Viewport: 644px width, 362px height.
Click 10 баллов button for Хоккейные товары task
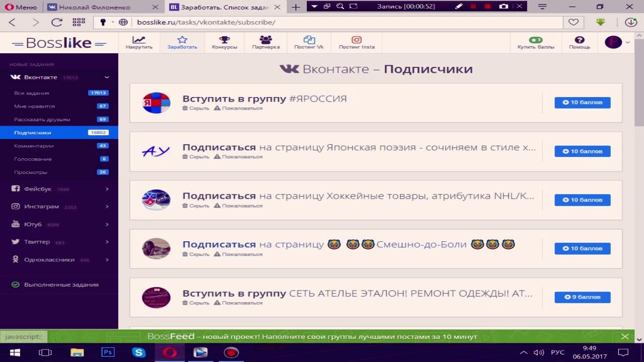(582, 200)
